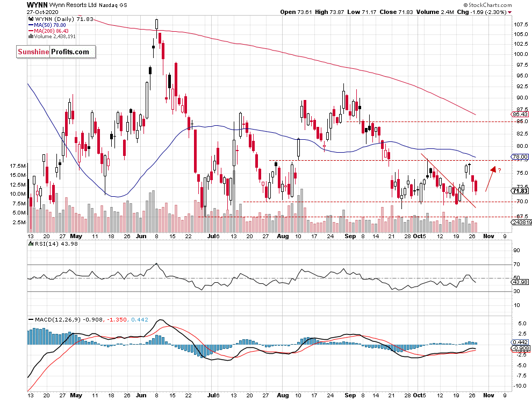This screenshot has height=400, width=532.
Task: Click the RSI 70 overbought axis label
Action: pos(517,264)
